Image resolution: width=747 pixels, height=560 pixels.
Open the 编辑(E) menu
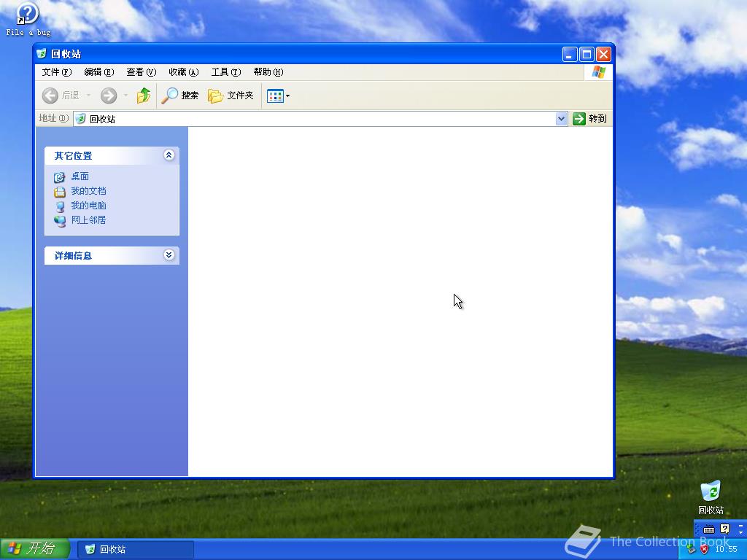(x=99, y=72)
